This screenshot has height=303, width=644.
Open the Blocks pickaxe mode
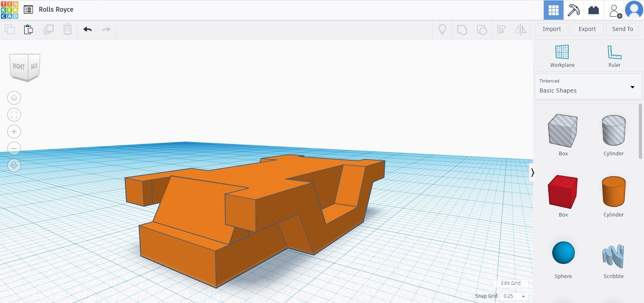[x=574, y=10]
